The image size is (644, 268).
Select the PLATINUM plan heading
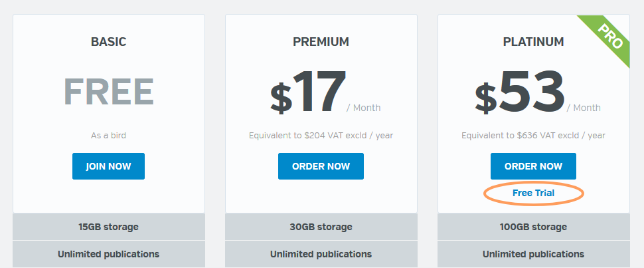[533, 42]
